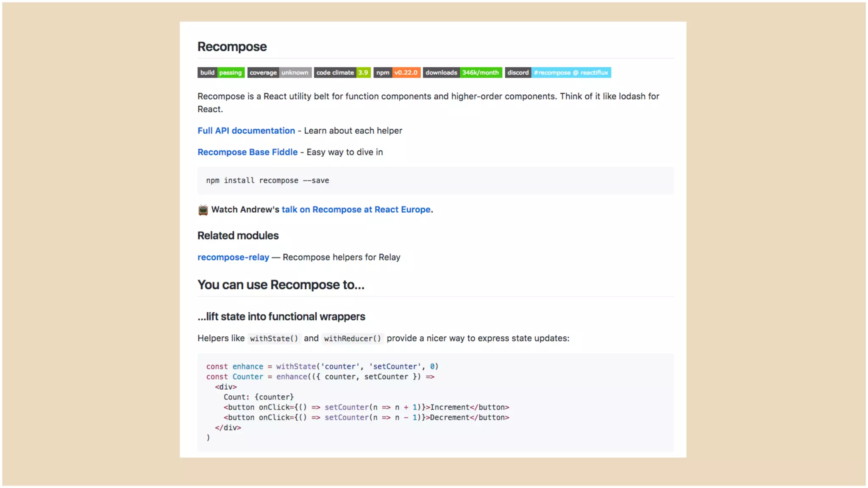
Task: Click the build passing badge
Action: point(221,72)
